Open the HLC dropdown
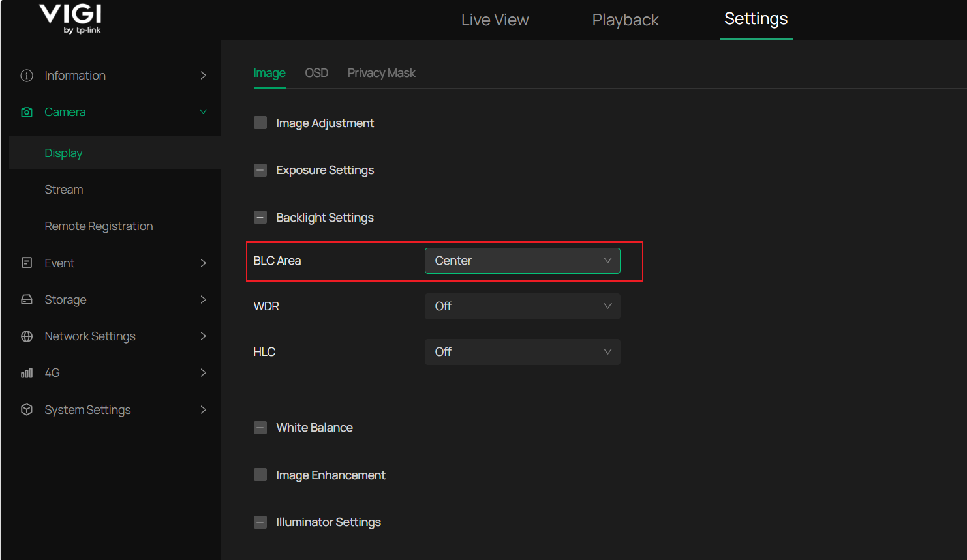The width and height of the screenshot is (967, 560). [x=523, y=352]
